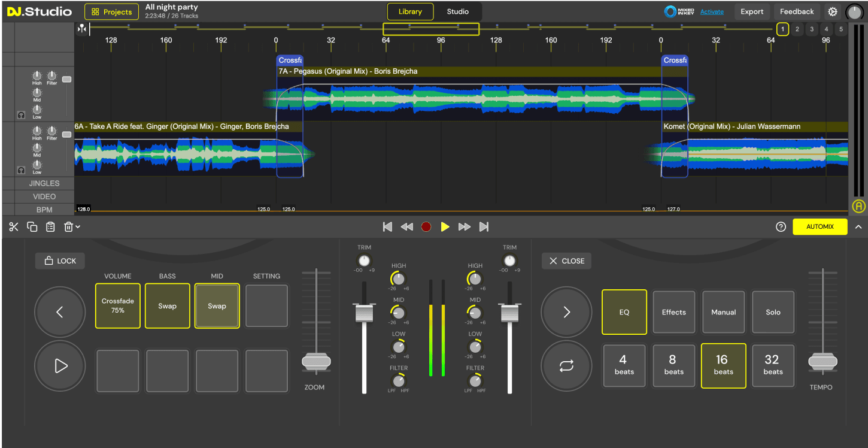Select the BASS Swap pad
This screenshot has height=448, width=868.
coord(168,305)
